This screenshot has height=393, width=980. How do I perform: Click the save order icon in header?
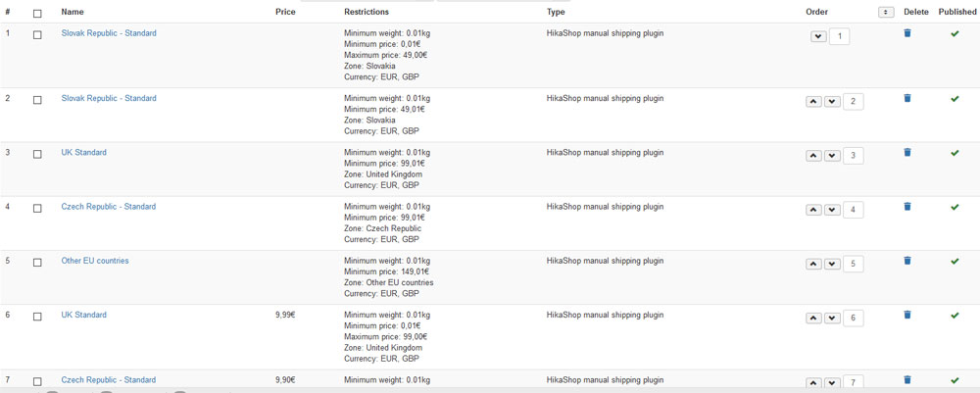coord(886,12)
